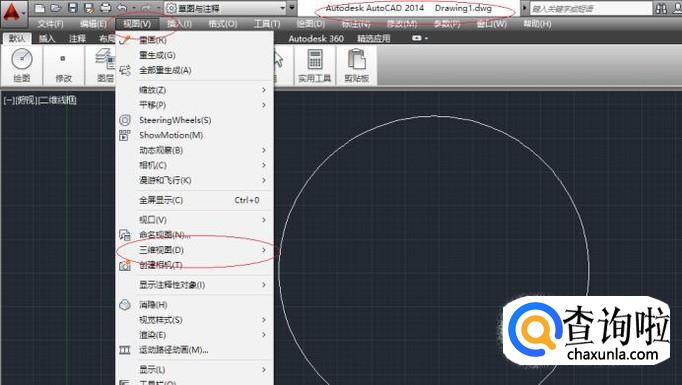Switch to the Autodesk 360 ribbon tab

point(316,38)
